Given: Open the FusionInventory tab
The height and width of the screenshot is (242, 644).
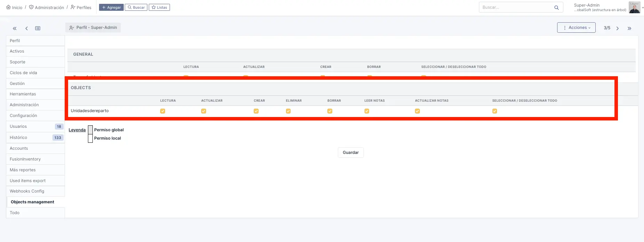Looking at the screenshot, I should tap(25, 159).
